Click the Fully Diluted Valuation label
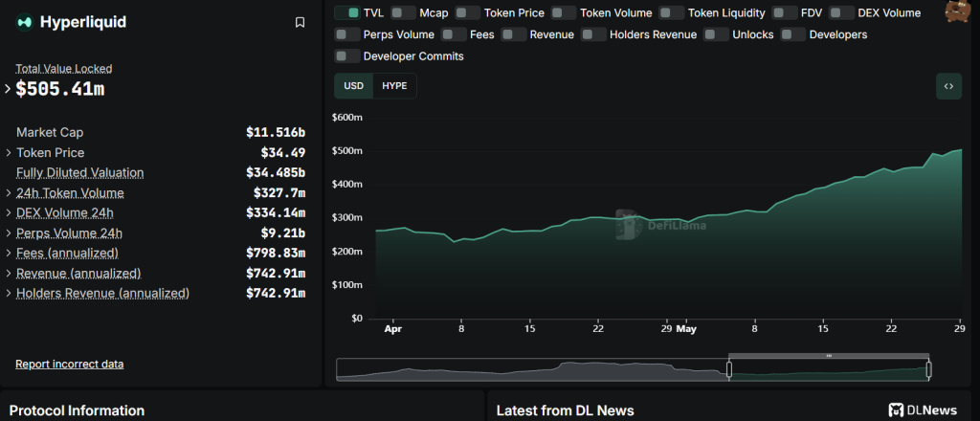 (x=80, y=172)
